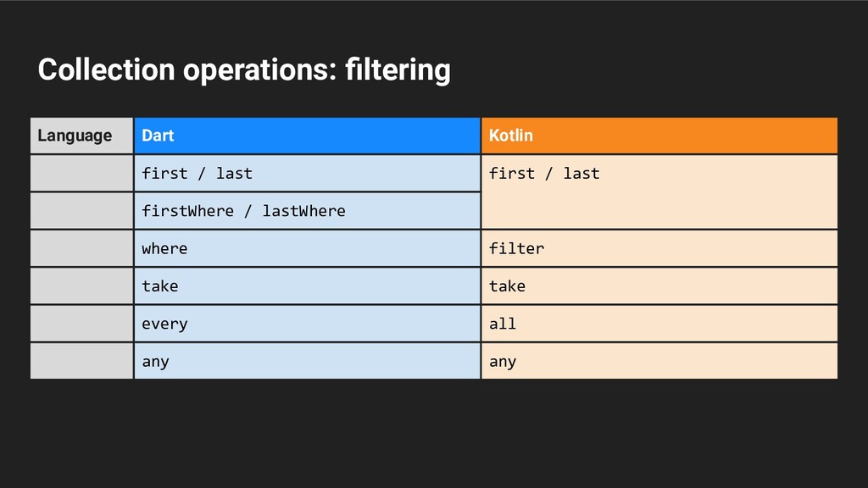Select Dart's 'first / last' cell
868x488 pixels.
click(306, 173)
